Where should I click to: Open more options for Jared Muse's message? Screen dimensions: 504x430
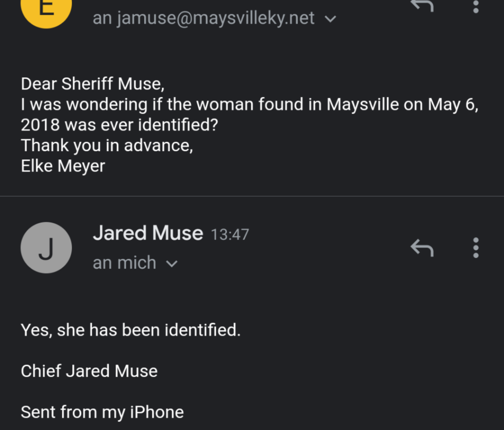coord(475,247)
